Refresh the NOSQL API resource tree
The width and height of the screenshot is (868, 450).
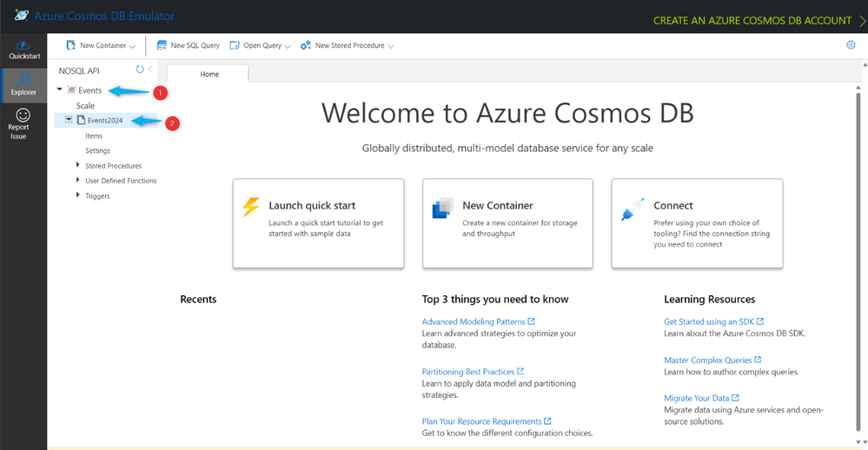coord(140,69)
